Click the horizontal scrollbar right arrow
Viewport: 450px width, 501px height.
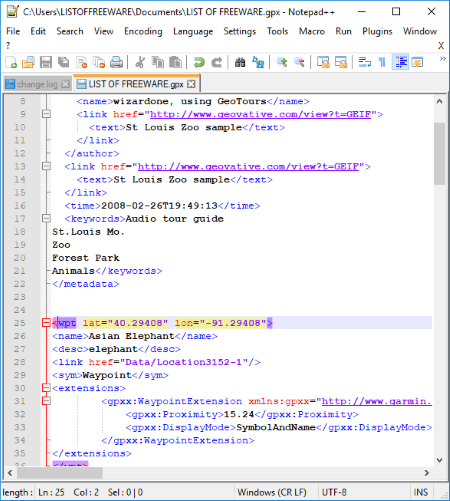(426, 473)
